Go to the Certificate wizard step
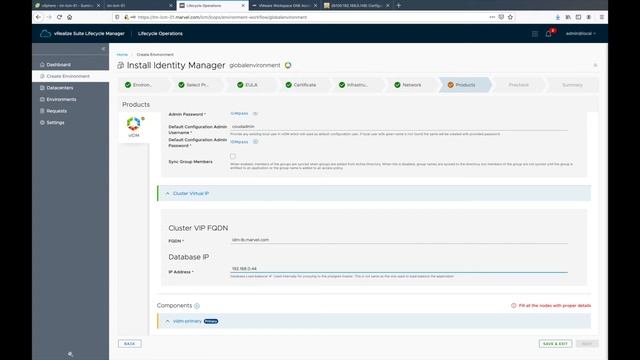The width and height of the screenshot is (640, 360). coord(304,85)
